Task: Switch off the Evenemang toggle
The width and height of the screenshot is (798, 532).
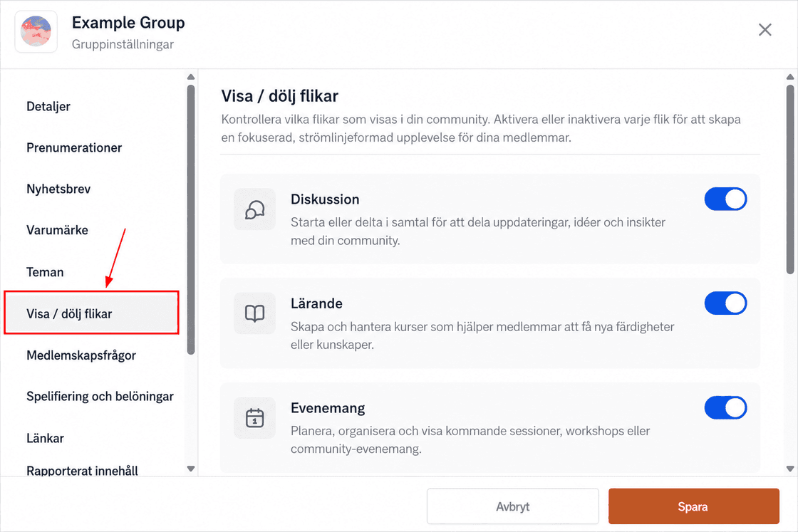Action: coord(725,407)
